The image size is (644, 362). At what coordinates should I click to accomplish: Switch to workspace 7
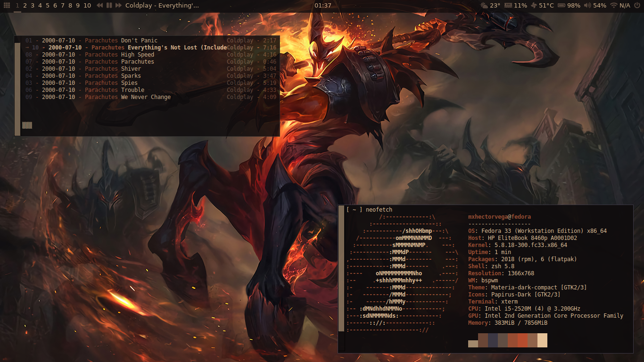(x=63, y=6)
